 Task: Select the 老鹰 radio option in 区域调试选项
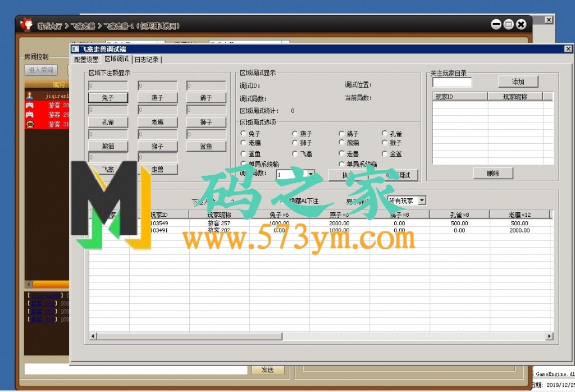(243, 142)
